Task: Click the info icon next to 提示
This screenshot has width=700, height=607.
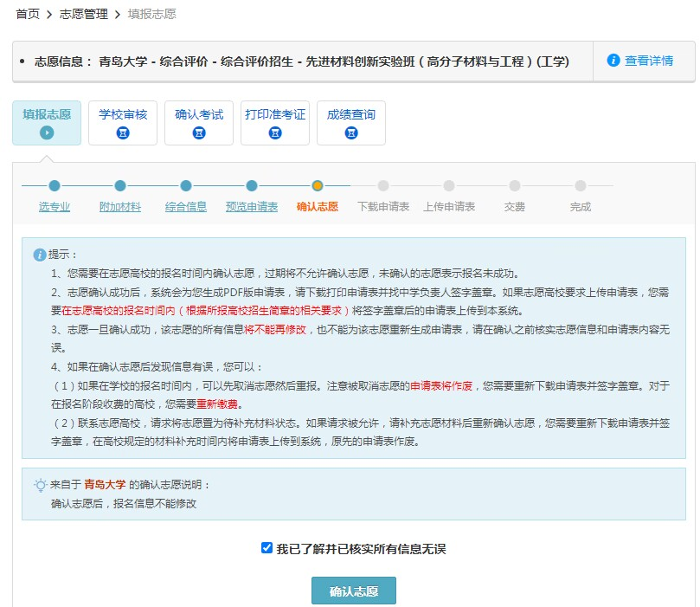Action: click(x=40, y=255)
